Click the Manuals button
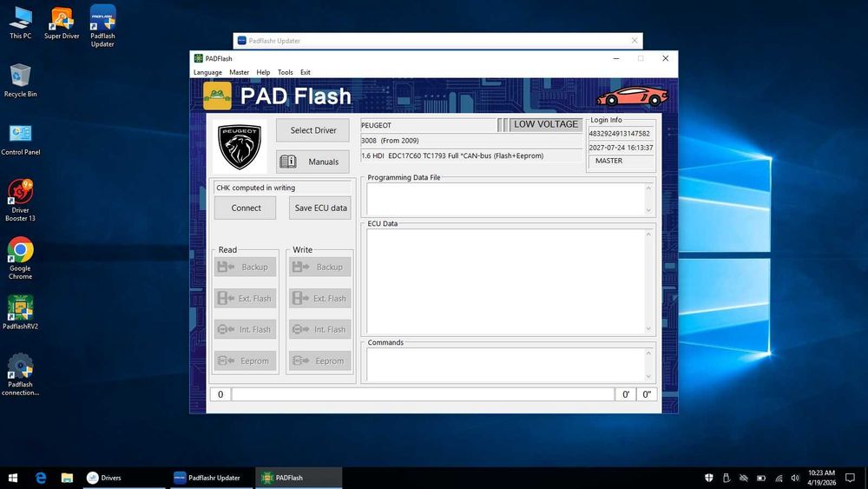 (x=312, y=162)
